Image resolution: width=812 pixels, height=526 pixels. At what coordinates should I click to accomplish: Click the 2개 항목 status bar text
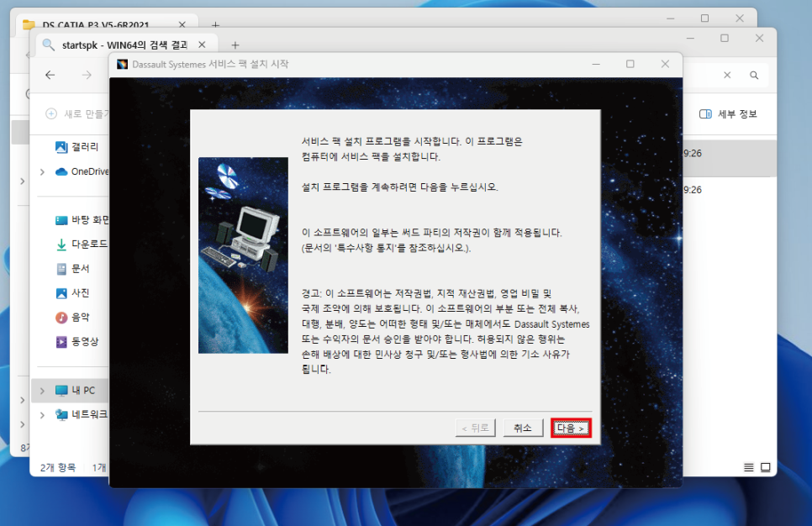[x=57, y=467]
